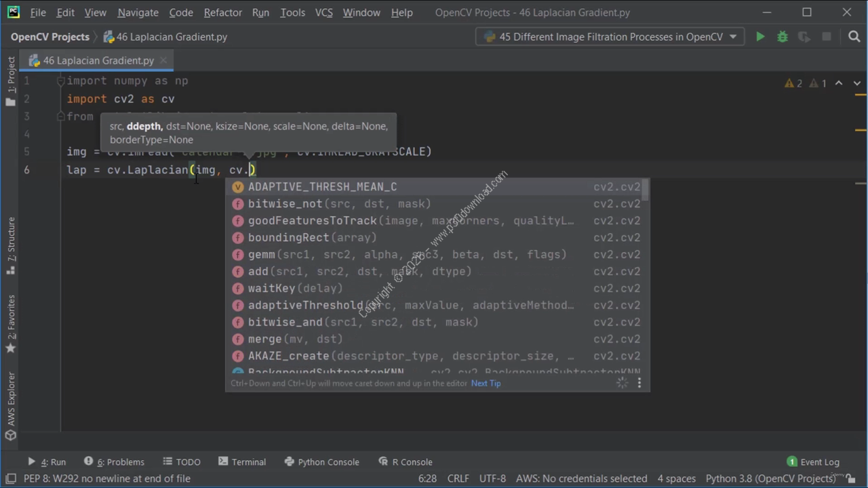The image size is (868, 488).
Task: Open the R Console tool window
Action: (406, 462)
